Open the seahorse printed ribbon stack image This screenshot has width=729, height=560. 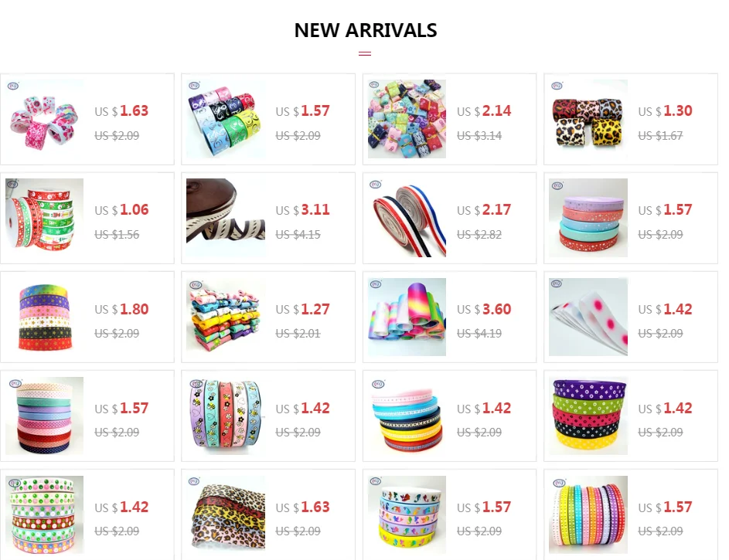(x=407, y=514)
